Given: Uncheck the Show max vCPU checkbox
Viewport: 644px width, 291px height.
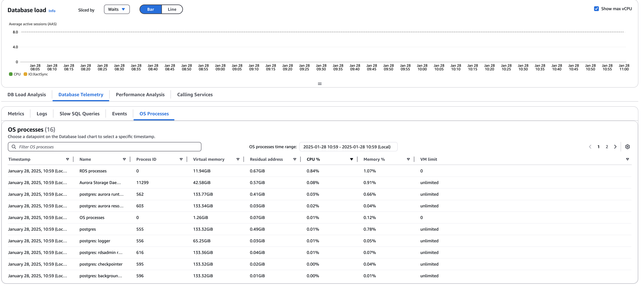Looking at the screenshot, I should 596,9.
